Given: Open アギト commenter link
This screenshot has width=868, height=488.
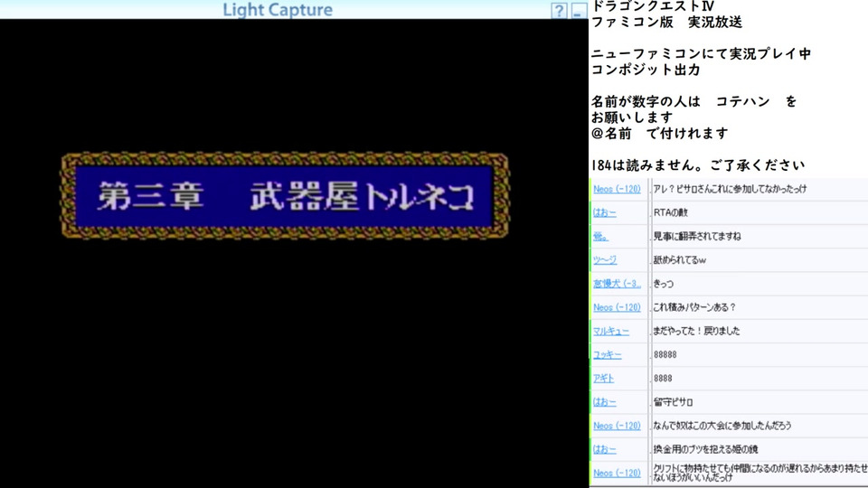Looking at the screenshot, I should pyautogui.click(x=603, y=379).
